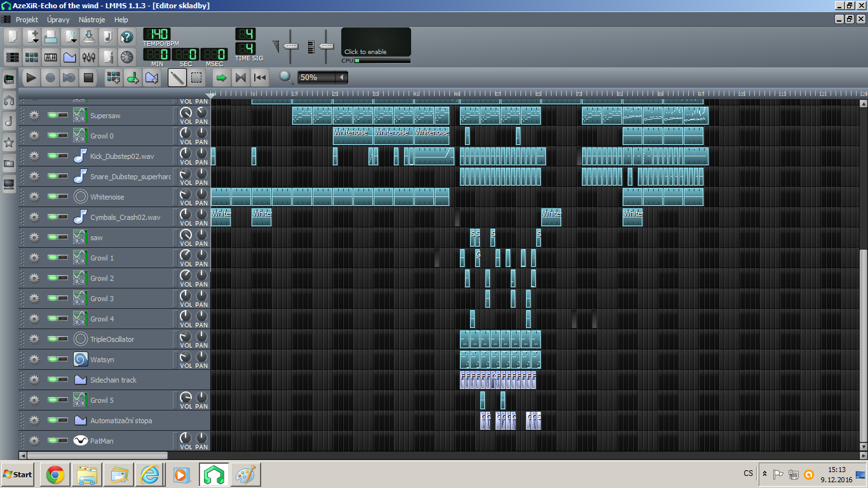Add a beat/bassline track
868x488 pixels.
pyautogui.click(x=114, y=78)
